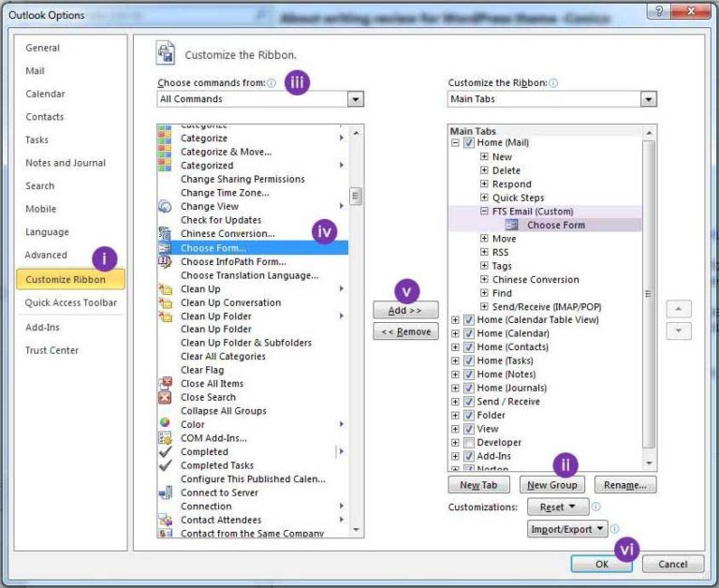The width and height of the screenshot is (719, 588).
Task: Open the Trust Center page
Action: (51, 350)
